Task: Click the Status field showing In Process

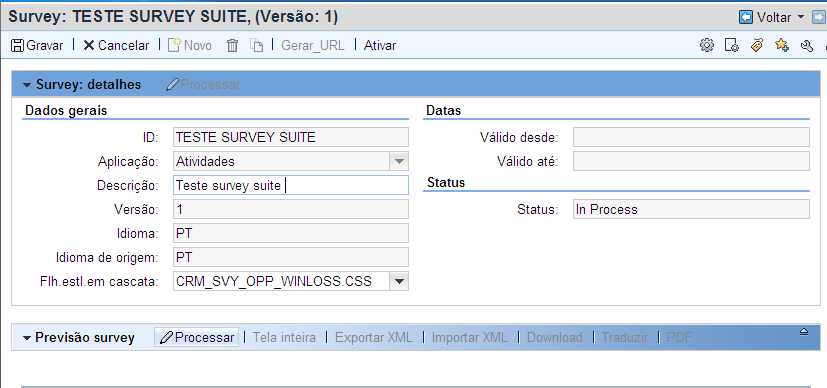Action: (x=691, y=209)
